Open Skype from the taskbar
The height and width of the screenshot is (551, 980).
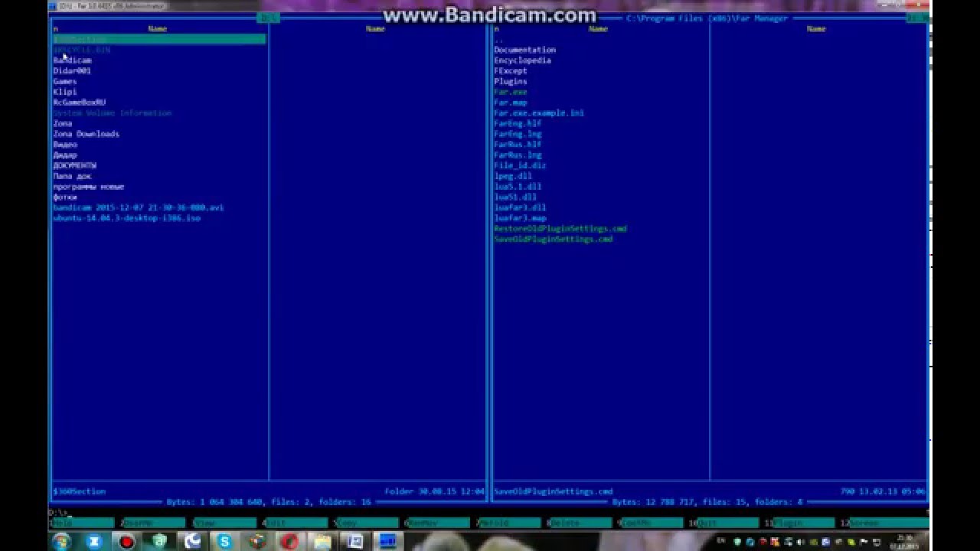tap(224, 542)
